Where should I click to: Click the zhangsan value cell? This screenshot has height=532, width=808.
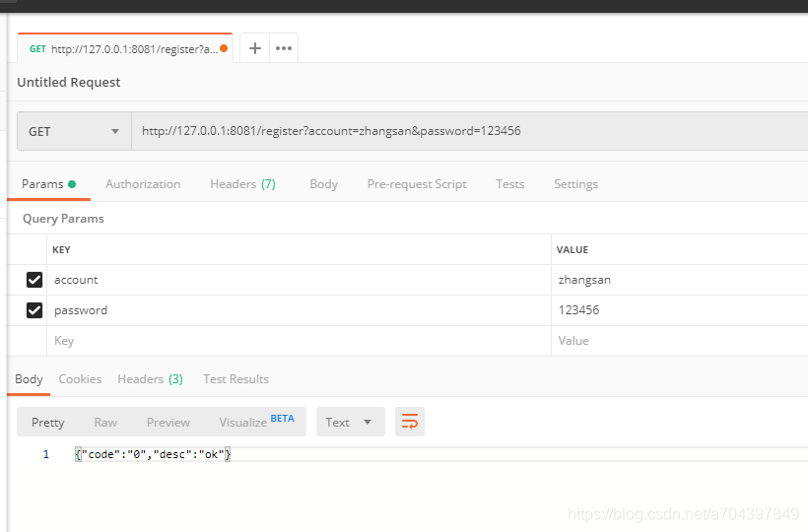[x=680, y=280]
